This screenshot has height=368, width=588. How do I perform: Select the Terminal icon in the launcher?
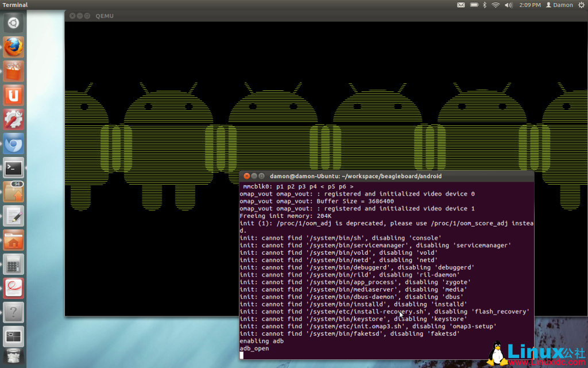point(13,168)
